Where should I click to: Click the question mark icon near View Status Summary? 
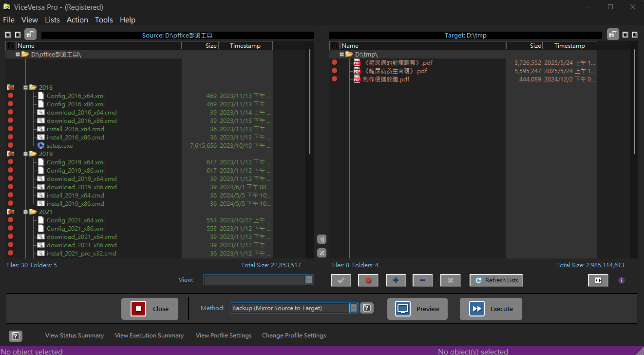coord(16,336)
